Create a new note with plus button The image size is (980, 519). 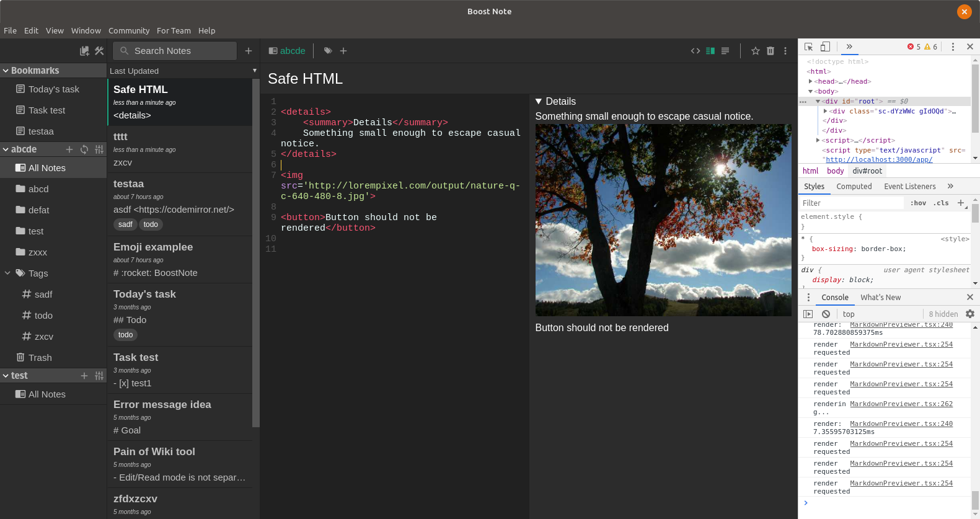pos(249,51)
